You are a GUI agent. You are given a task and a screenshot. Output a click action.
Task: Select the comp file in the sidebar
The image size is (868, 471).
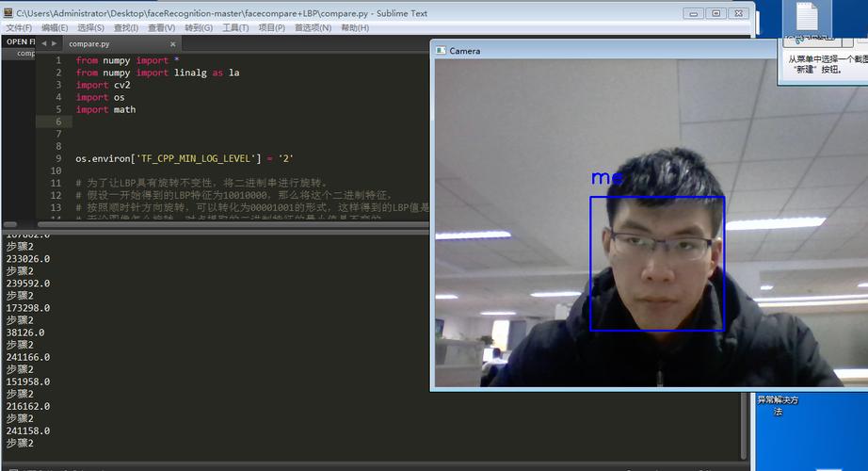tap(25, 54)
